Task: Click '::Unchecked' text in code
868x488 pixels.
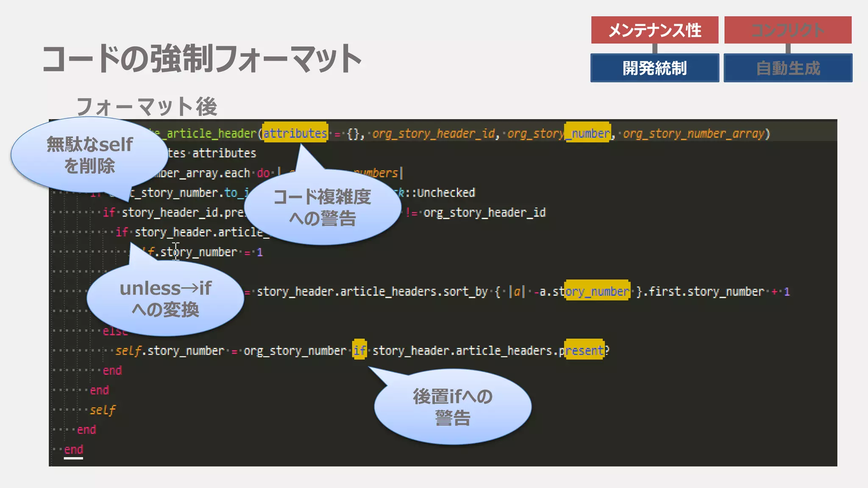Action: [440, 193]
